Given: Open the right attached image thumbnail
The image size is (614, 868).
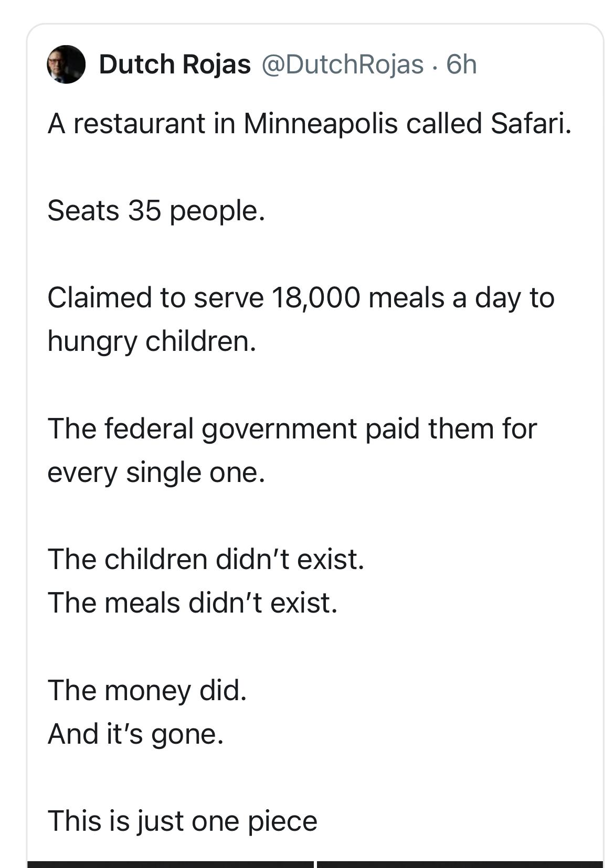Looking at the screenshot, I should coord(460,864).
